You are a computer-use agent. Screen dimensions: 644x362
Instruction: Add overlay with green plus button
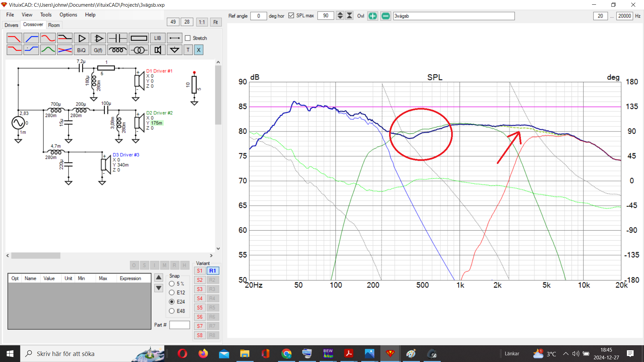[x=373, y=16]
